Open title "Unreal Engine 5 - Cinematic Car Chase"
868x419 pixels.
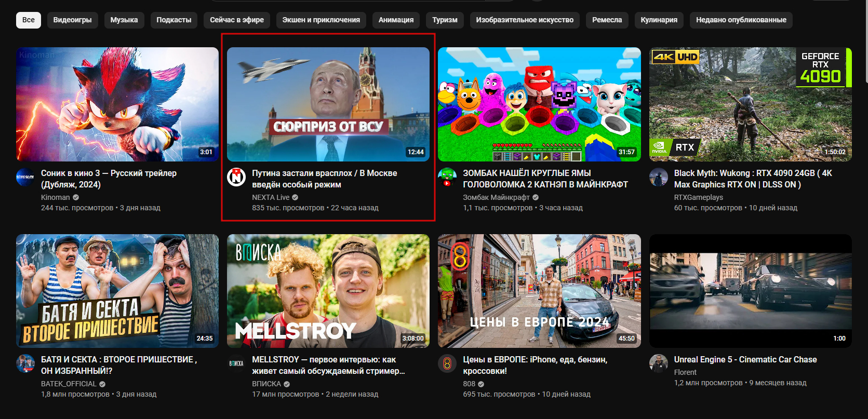tap(745, 359)
